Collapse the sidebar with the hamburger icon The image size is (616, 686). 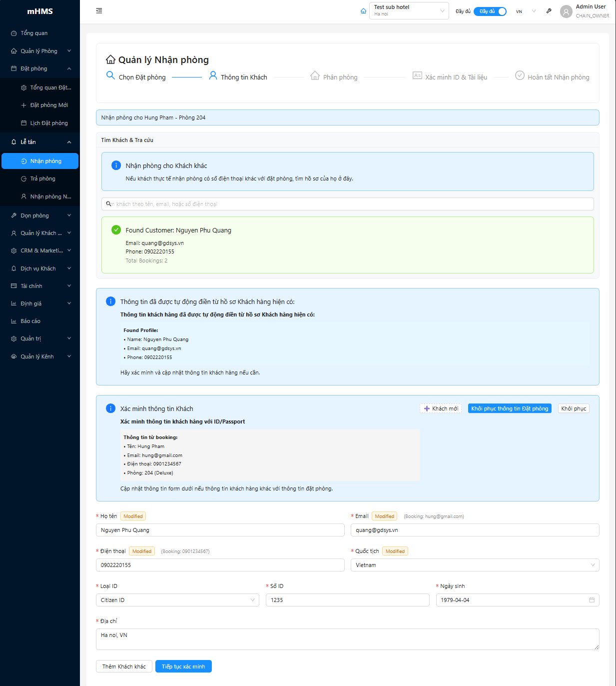[x=99, y=11]
